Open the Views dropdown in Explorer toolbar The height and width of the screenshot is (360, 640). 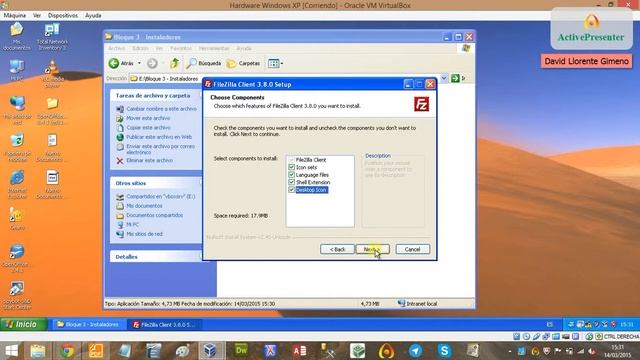tap(276, 63)
